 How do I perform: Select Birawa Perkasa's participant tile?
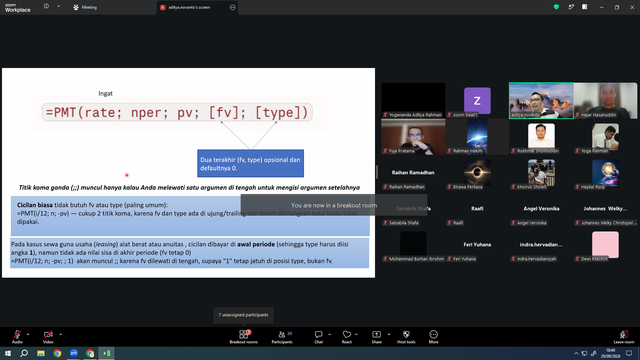pyautogui.click(x=477, y=172)
